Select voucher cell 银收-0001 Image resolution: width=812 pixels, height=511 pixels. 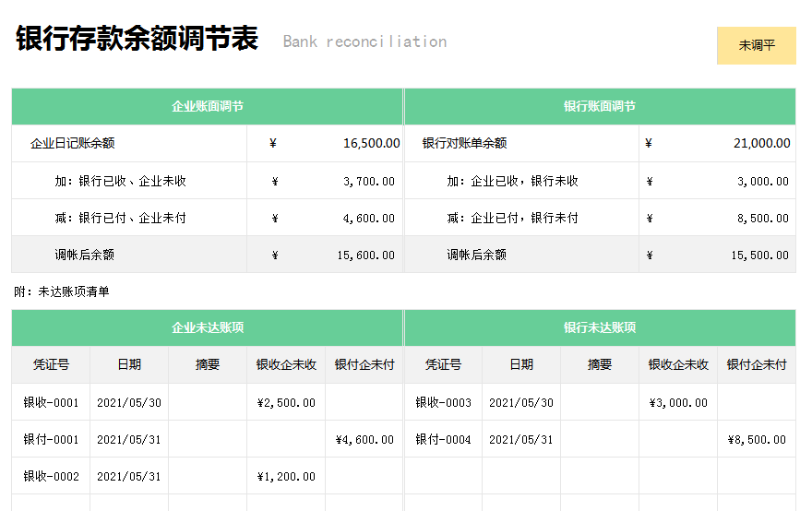tap(51, 402)
